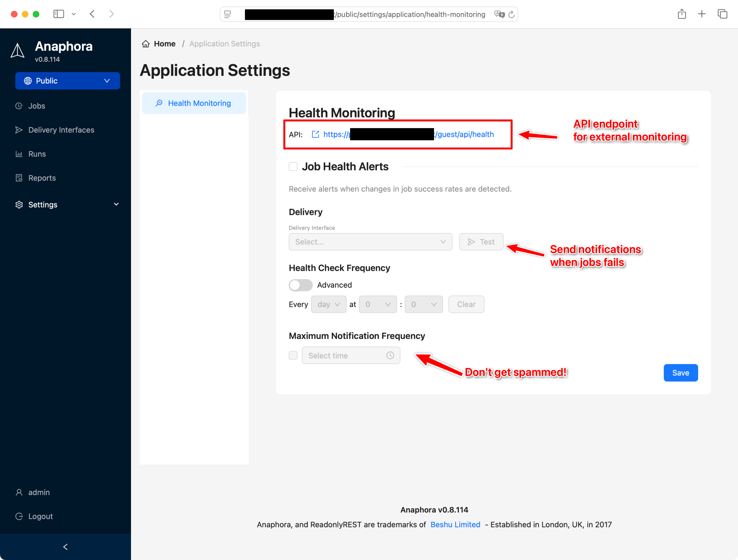This screenshot has width=738, height=560.
Task: Enable the Job Health Alerts checkbox
Action: point(293,166)
